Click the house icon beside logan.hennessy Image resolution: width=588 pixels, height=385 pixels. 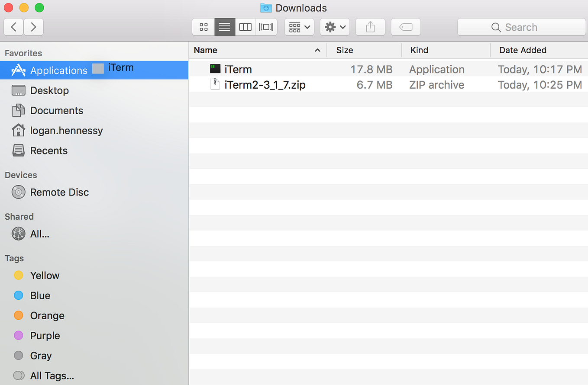(18, 130)
